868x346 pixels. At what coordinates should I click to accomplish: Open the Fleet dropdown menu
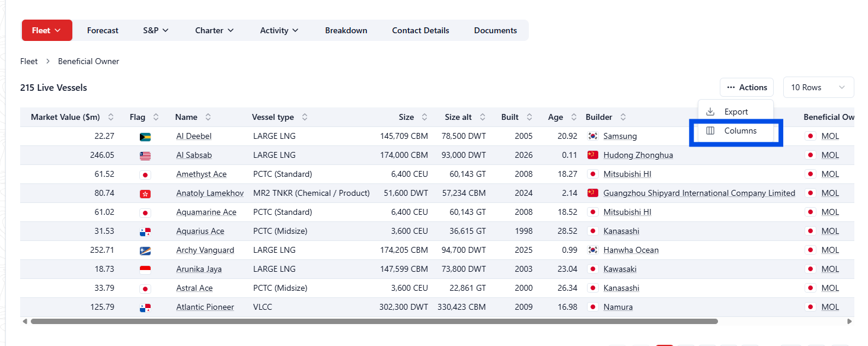(x=47, y=30)
